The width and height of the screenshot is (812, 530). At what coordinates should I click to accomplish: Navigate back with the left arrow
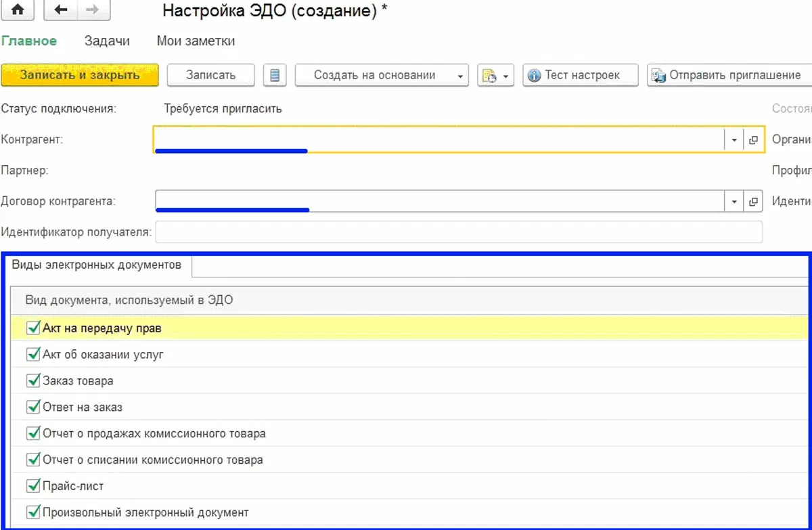click(x=60, y=10)
